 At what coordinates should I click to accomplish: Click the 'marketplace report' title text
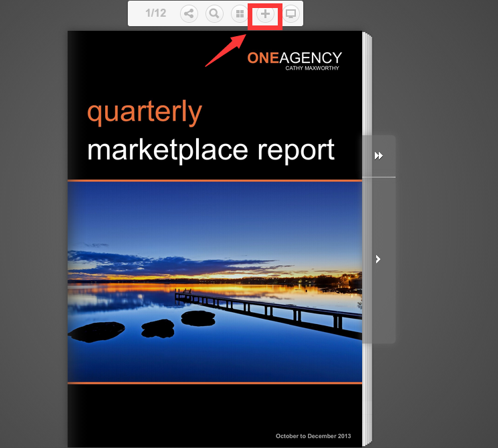211,151
